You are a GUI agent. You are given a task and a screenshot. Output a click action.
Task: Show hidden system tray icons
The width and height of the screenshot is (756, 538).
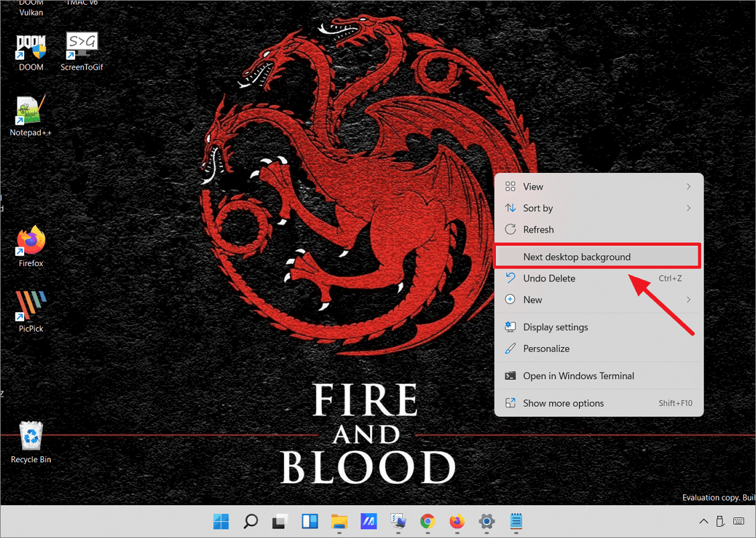tap(704, 521)
